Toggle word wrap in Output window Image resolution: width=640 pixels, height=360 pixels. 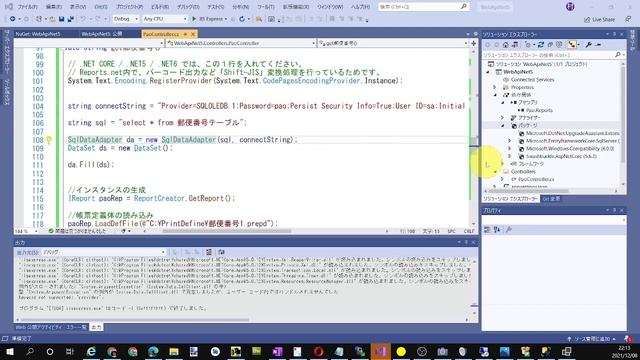(221, 252)
